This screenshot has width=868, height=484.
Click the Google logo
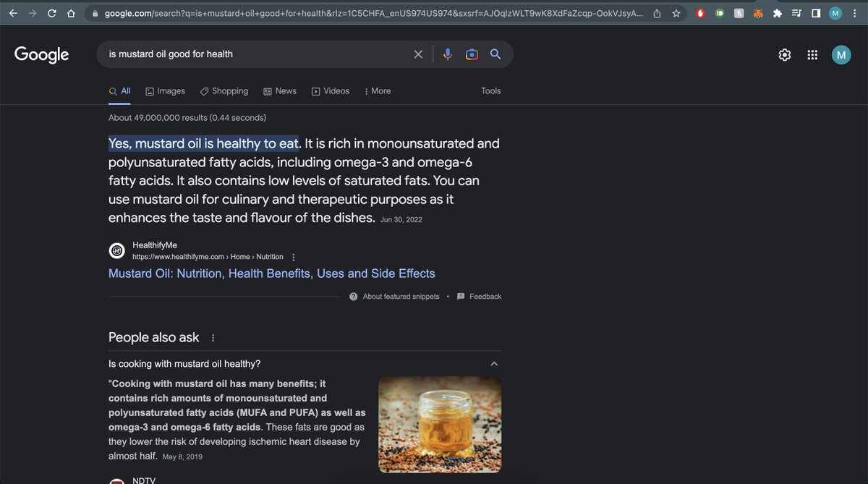tap(41, 54)
